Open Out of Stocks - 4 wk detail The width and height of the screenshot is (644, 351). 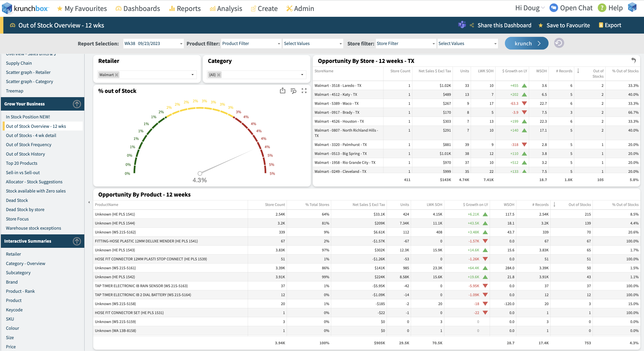click(31, 135)
